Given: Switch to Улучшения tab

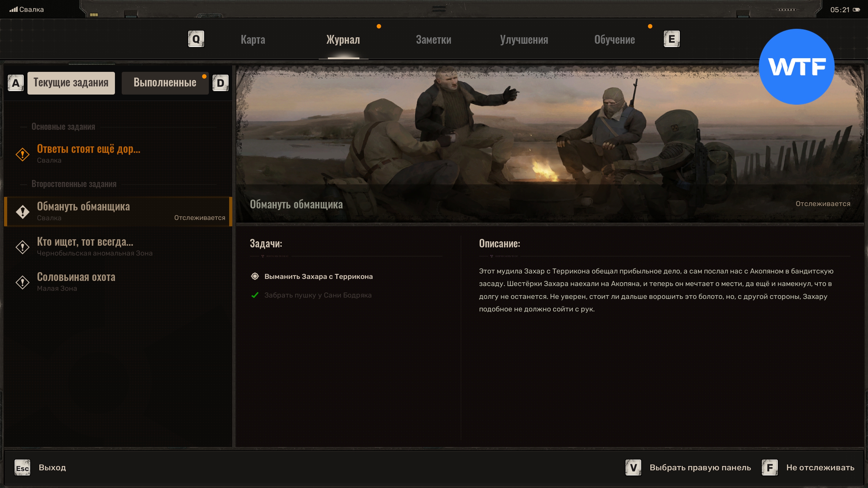Looking at the screenshot, I should (524, 40).
